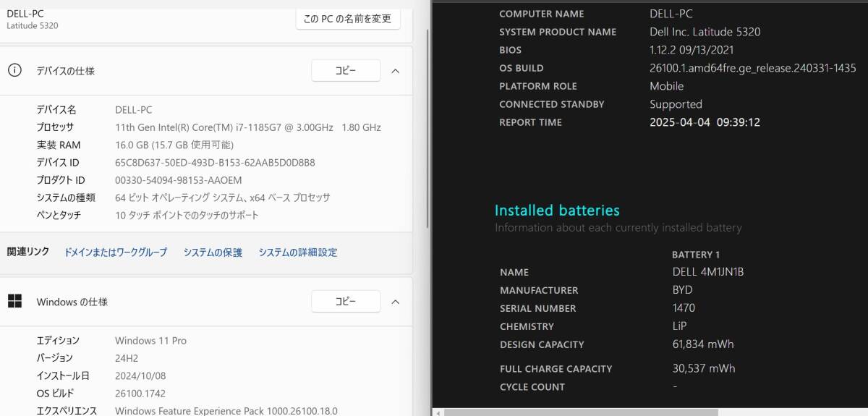Open advanced system settings link
Viewport: 868px width, 416px height.
(298, 252)
